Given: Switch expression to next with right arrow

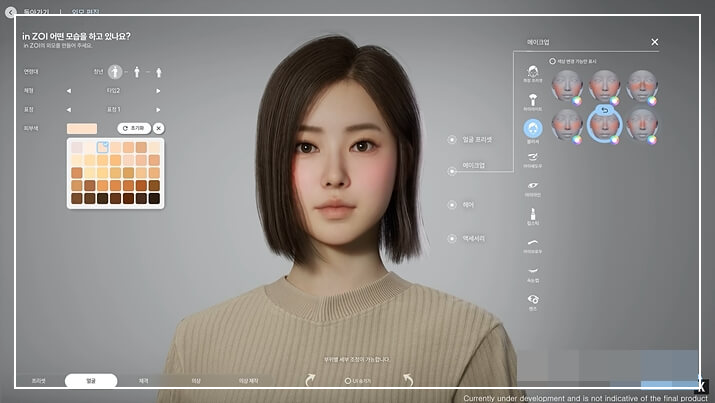Looking at the screenshot, I should tap(158, 109).
